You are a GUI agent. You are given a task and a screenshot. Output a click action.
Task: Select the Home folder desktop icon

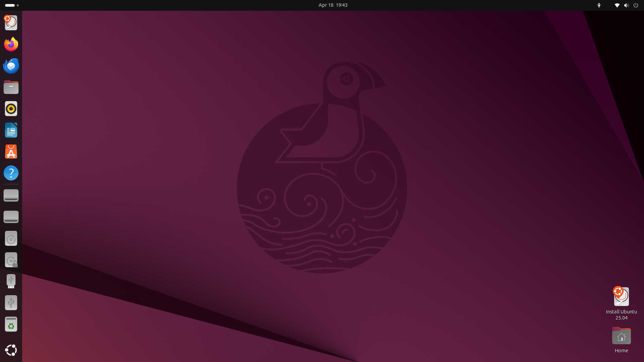click(x=621, y=336)
